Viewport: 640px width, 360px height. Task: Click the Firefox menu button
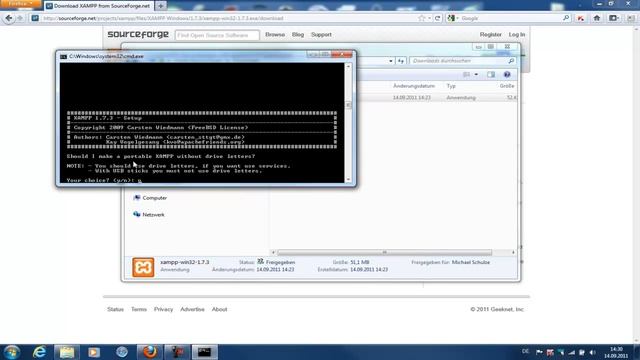[x=20, y=4]
